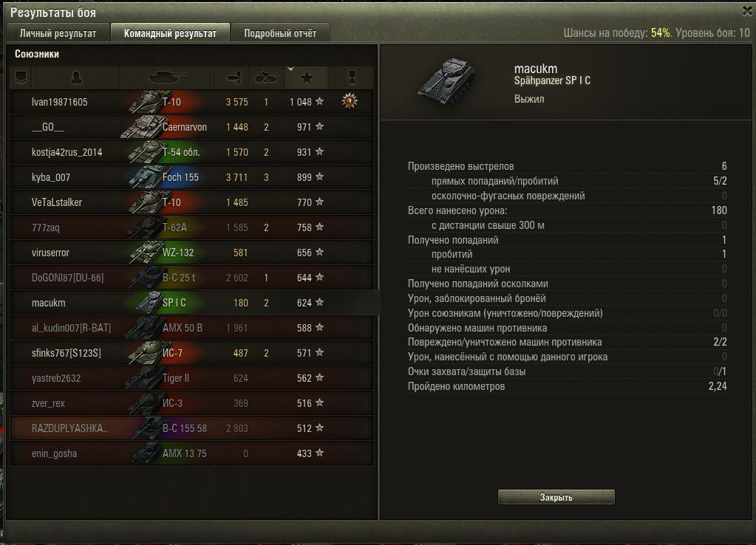Click the Закрыть button

(x=556, y=497)
